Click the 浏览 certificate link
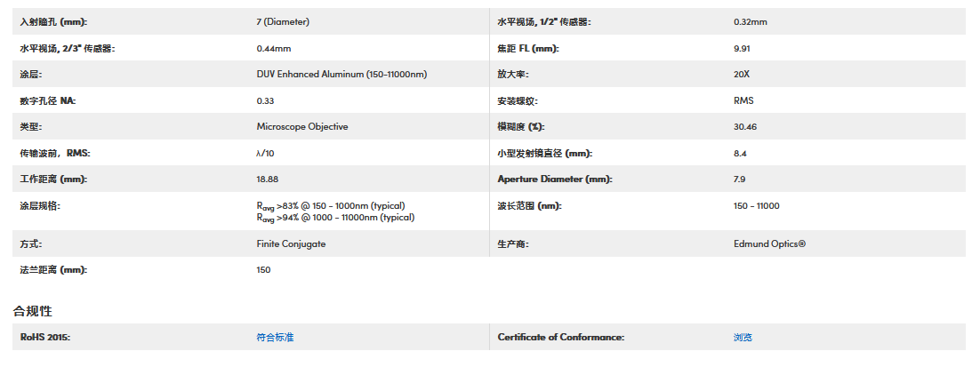This screenshot has height=375, width=980. point(743,338)
